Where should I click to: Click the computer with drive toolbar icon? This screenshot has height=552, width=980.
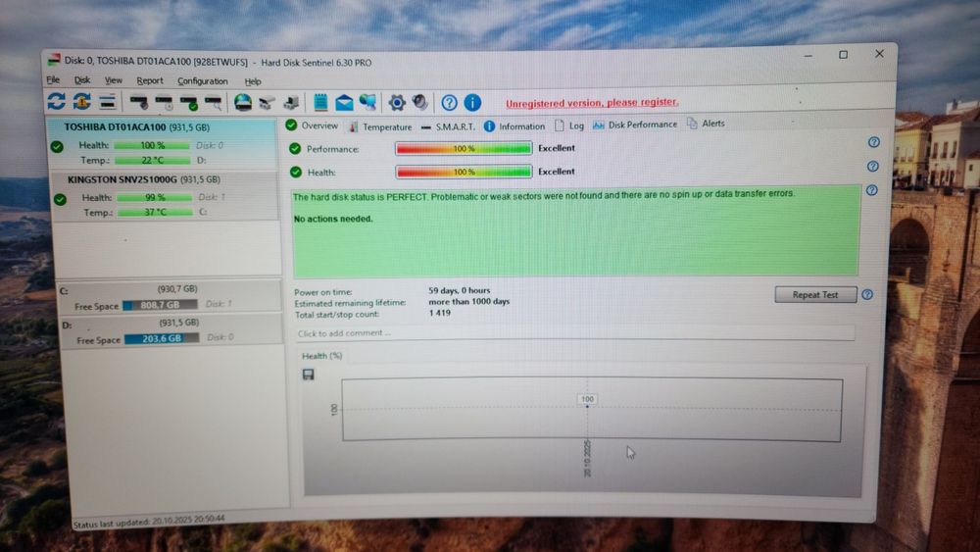coord(291,102)
